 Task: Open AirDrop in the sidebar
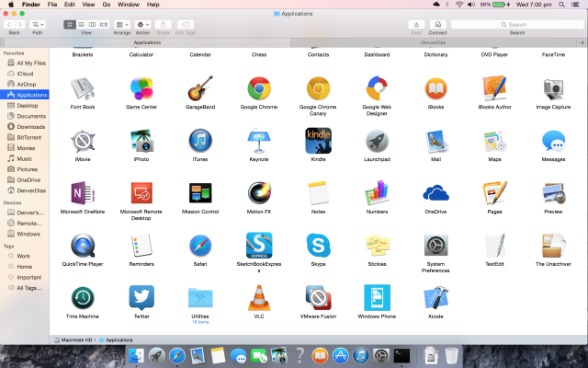[22, 84]
